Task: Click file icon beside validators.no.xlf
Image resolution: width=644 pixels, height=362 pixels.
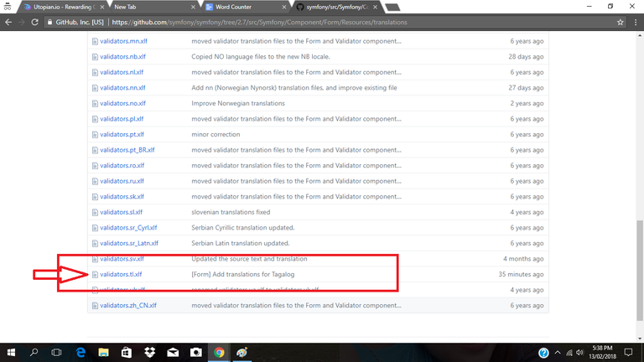Action: pos(95,103)
